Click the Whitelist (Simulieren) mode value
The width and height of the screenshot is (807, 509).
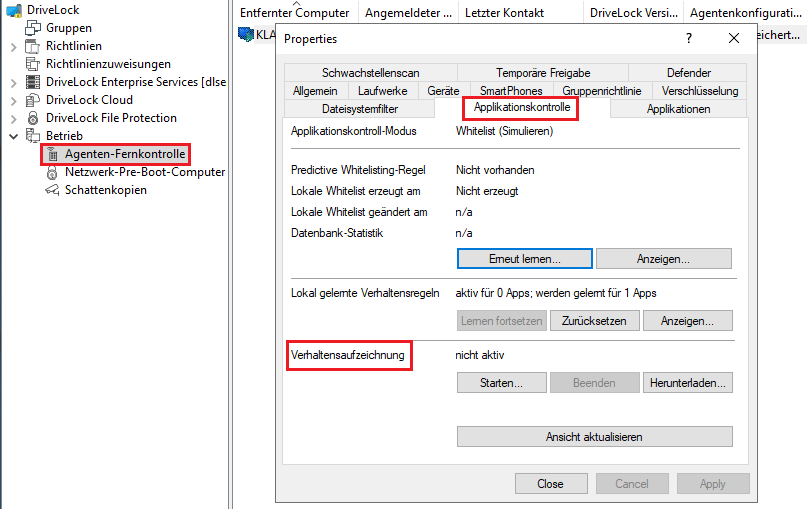(x=504, y=131)
